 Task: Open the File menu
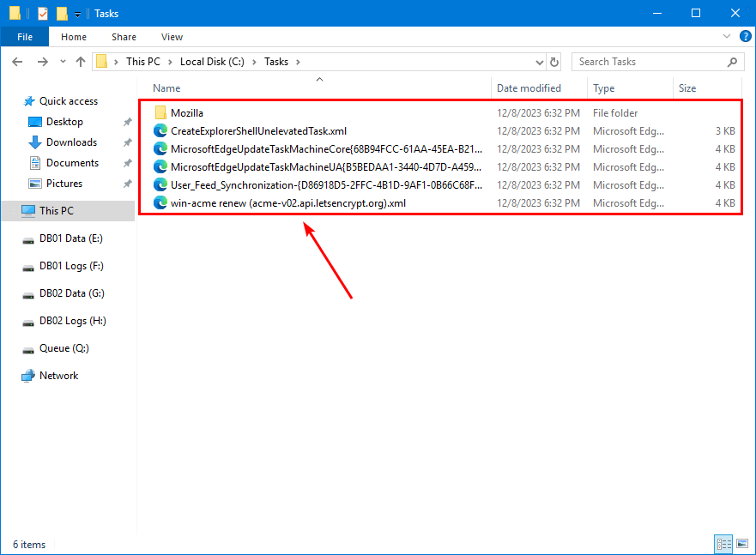[25, 37]
